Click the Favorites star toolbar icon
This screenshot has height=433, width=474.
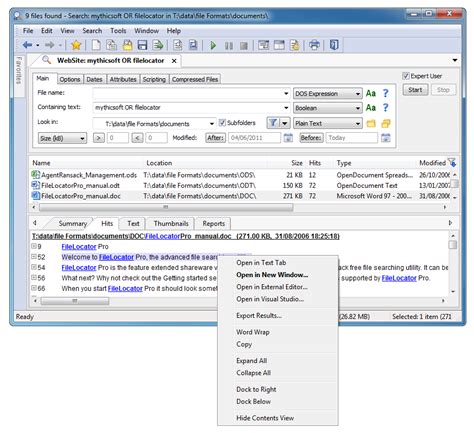(x=76, y=45)
